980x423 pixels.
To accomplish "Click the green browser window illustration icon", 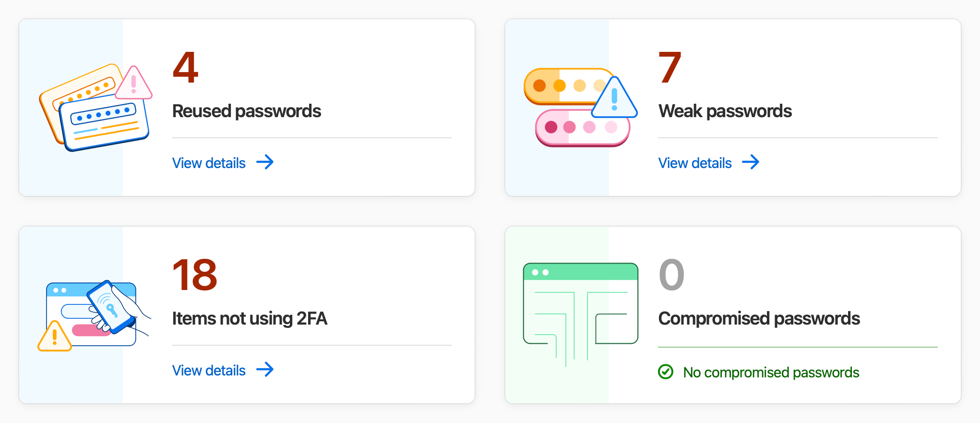I will [x=581, y=305].
